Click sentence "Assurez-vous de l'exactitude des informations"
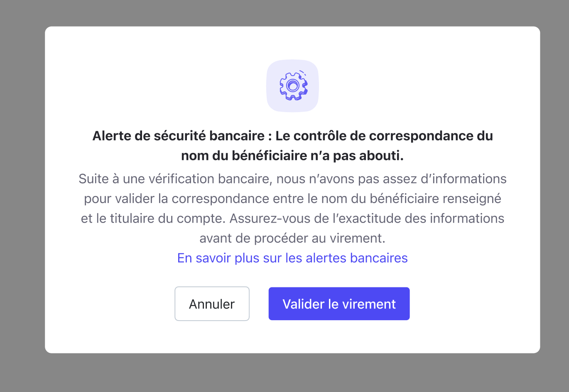The image size is (569, 392). point(367,218)
